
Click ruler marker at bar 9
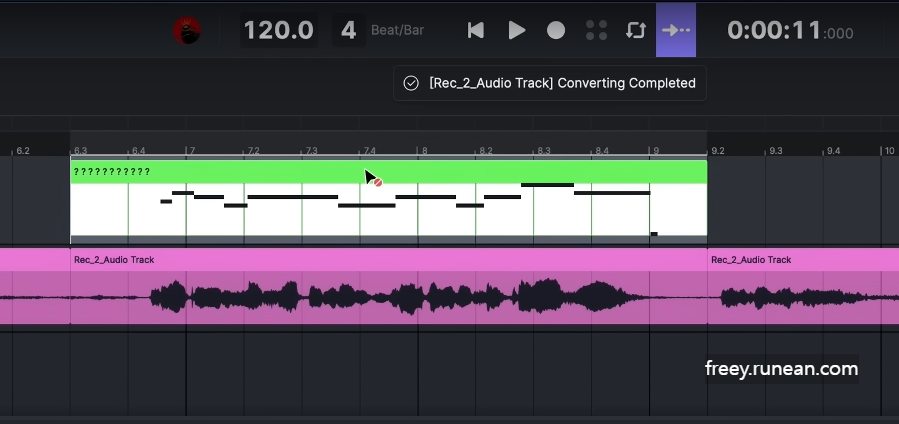pos(655,151)
